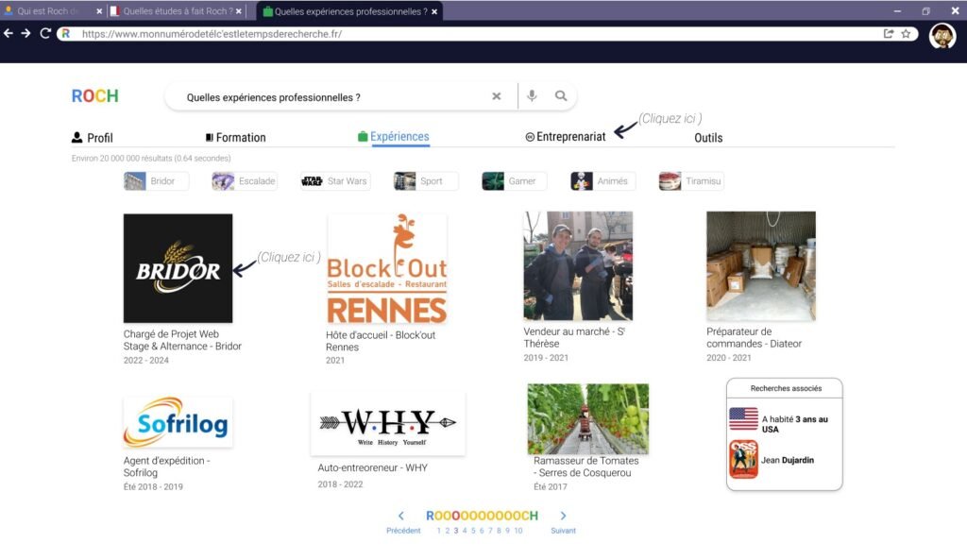Open the profile avatar in the browser toolbar

(942, 36)
